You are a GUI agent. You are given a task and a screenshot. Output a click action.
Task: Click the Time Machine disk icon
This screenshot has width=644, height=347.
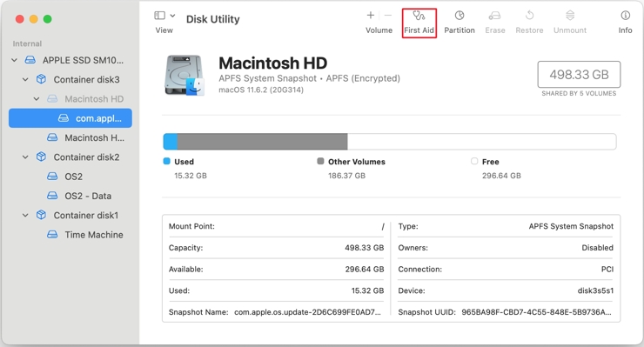tap(52, 235)
